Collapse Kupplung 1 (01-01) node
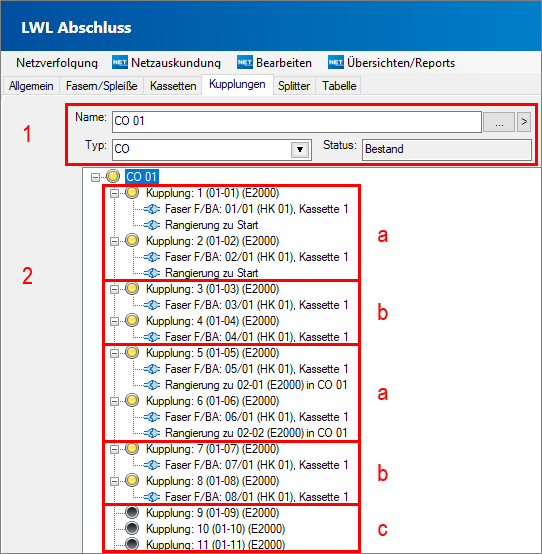 click(114, 193)
